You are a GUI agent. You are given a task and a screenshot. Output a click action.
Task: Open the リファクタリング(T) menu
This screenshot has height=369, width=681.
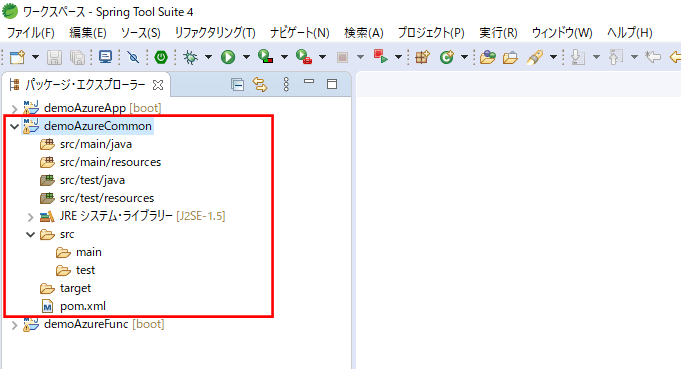(215, 33)
